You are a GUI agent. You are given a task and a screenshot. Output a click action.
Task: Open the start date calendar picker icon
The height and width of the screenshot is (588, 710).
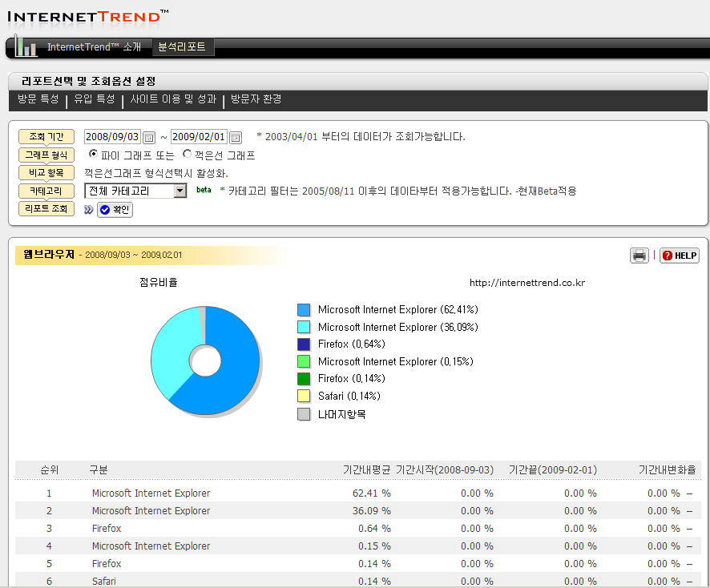[149, 137]
